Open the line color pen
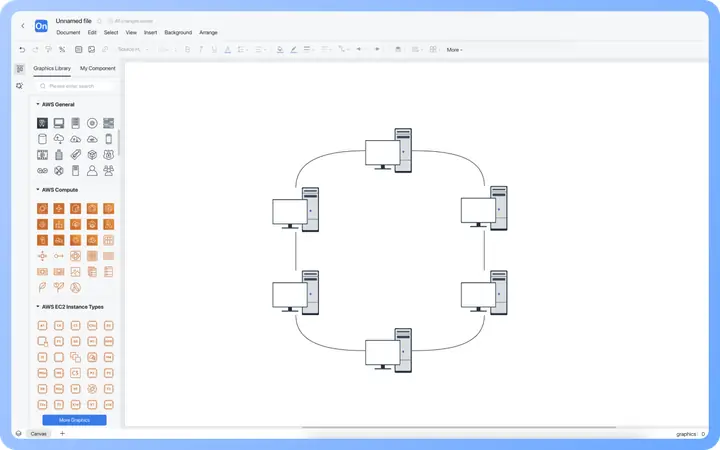This screenshot has height=450, width=720. (293, 50)
